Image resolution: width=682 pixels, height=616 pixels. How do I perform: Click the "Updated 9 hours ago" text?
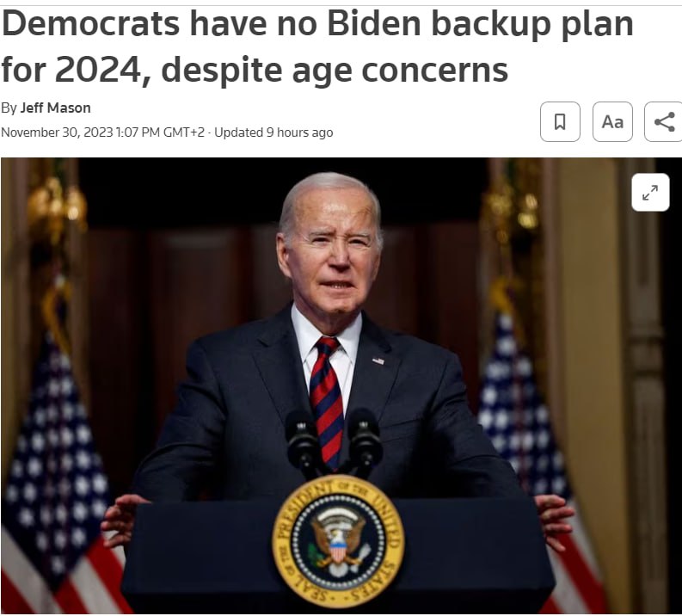(273, 132)
